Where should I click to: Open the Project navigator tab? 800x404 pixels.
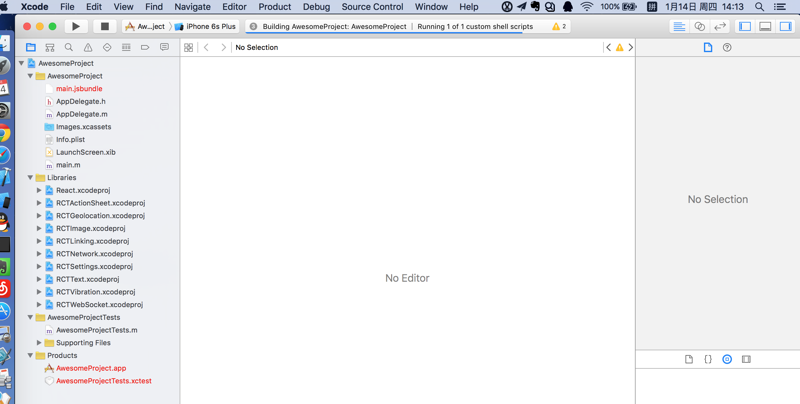pyautogui.click(x=31, y=47)
